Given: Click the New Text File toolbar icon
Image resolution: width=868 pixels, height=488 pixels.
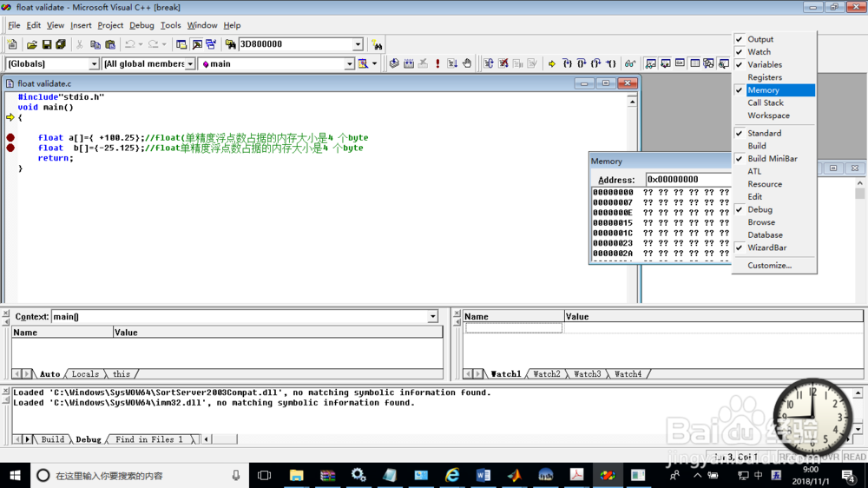Looking at the screenshot, I should (12, 44).
